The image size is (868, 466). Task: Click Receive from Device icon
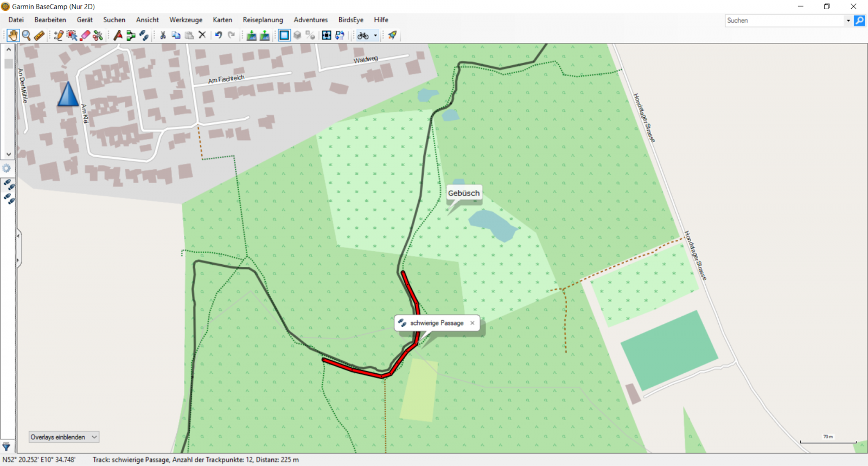coord(265,35)
